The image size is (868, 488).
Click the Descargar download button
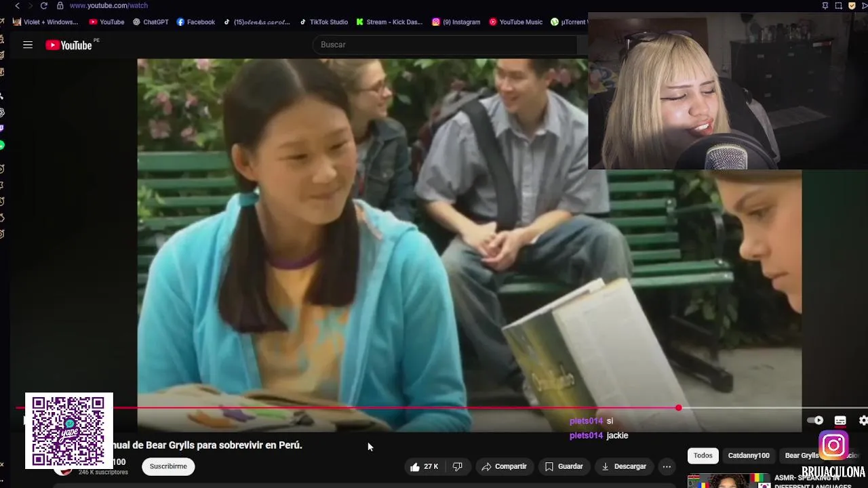tap(624, 466)
